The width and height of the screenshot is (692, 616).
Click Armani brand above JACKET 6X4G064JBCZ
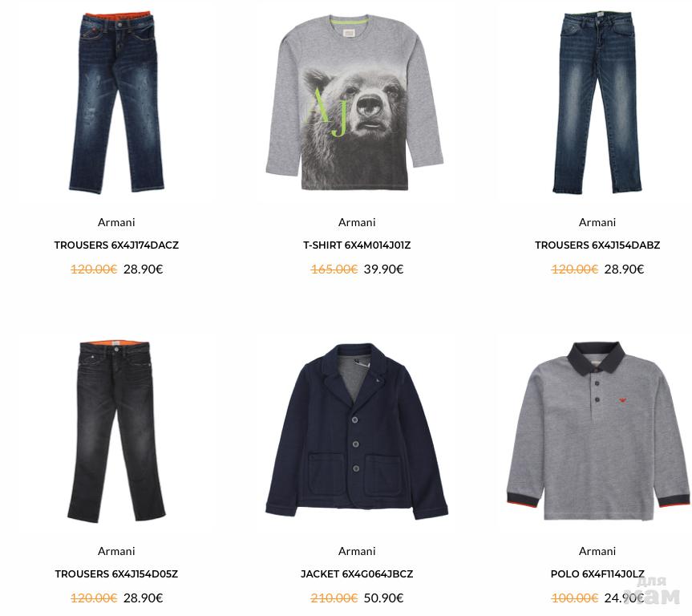(x=357, y=551)
